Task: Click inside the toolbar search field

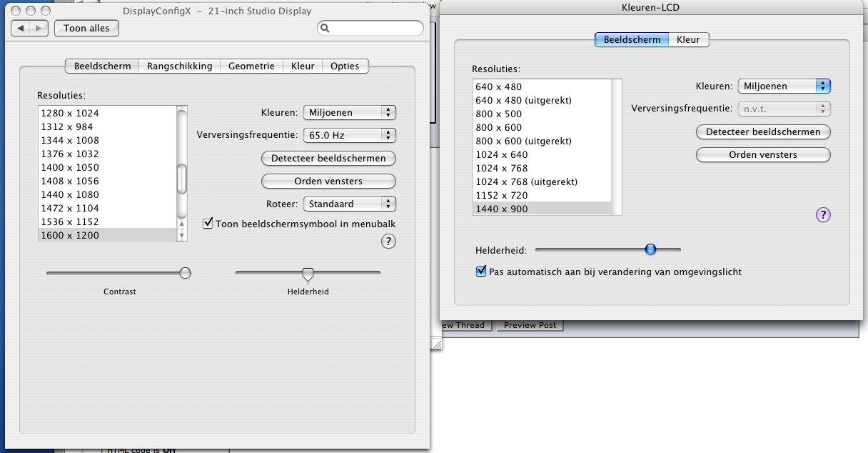Action: click(x=370, y=29)
